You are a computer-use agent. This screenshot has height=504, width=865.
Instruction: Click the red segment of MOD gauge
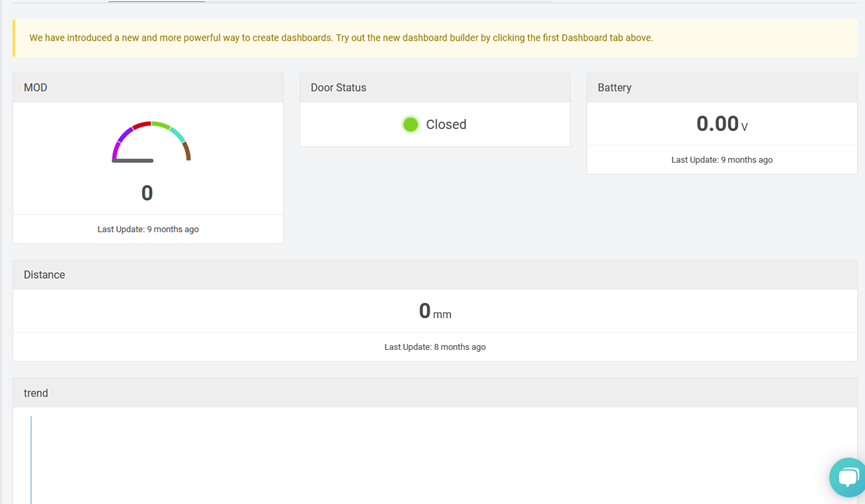[142, 125]
